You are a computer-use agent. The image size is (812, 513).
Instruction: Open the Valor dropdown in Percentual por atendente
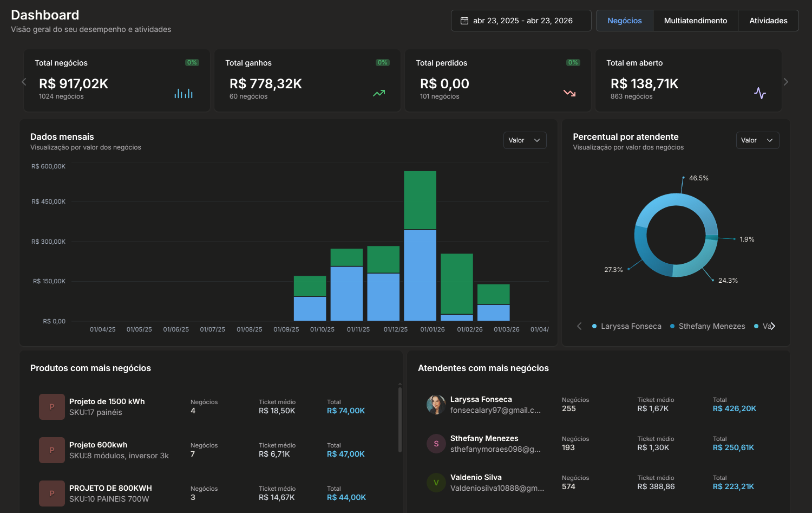pos(757,140)
